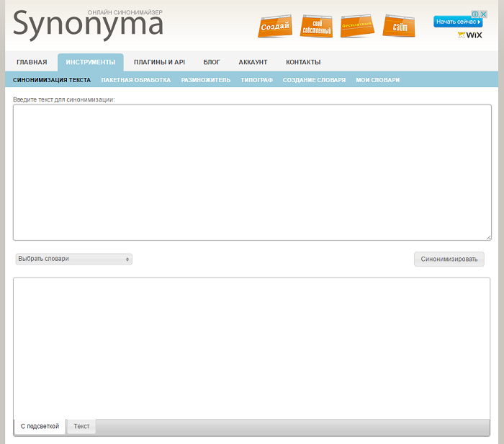This screenshot has height=444, width=504.
Task: Click inside the synonymization text input area
Action: [x=252, y=172]
